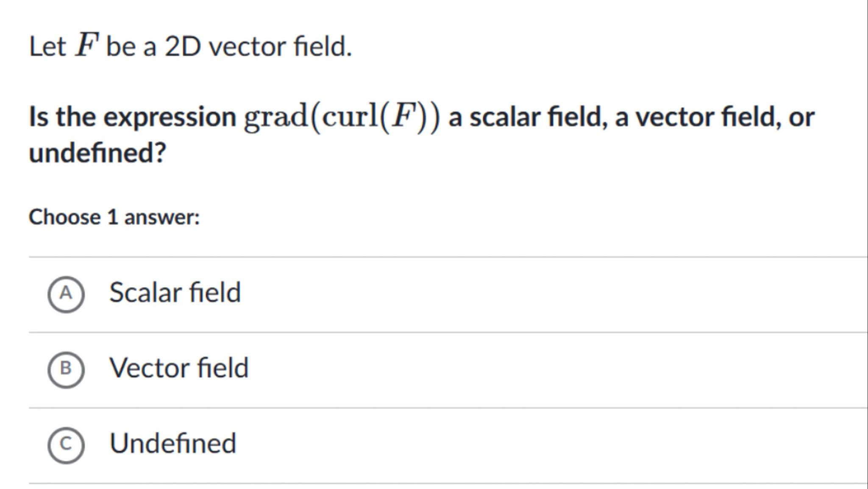The width and height of the screenshot is (868, 489).
Task: Click the word "Let" at the top
Action: 47,46
